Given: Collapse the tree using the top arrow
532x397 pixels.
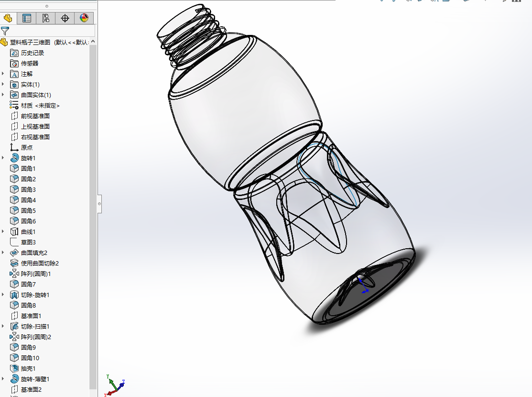Looking at the screenshot, I should coord(93,42).
